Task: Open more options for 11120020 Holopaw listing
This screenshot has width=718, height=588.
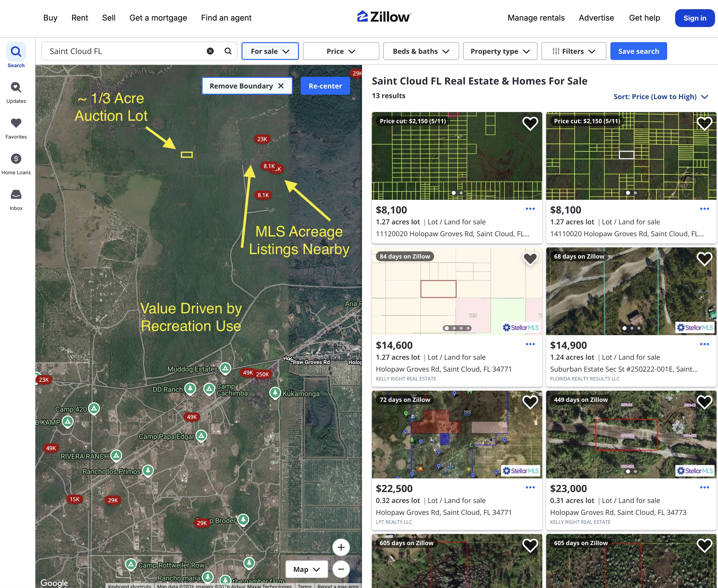Action: coord(530,209)
